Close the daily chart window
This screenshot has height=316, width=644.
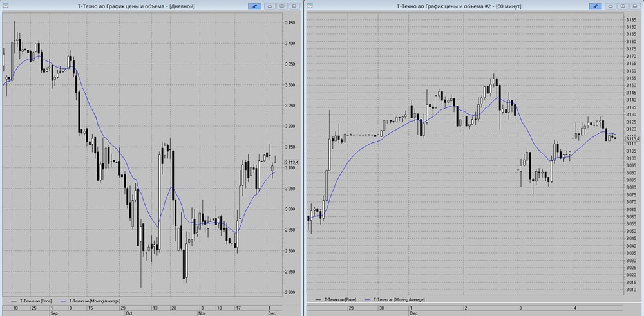(x=294, y=6)
